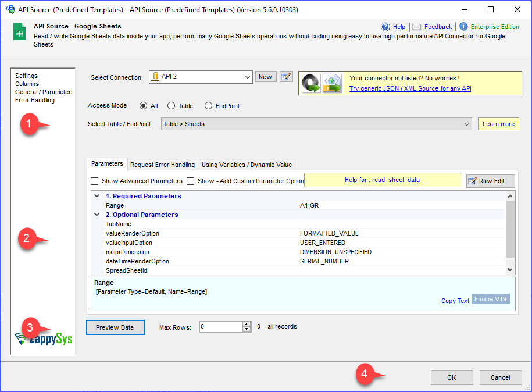Enable Show - Add Custom Parameter Option checkbox
The image size is (532, 392).
(x=191, y=181)
